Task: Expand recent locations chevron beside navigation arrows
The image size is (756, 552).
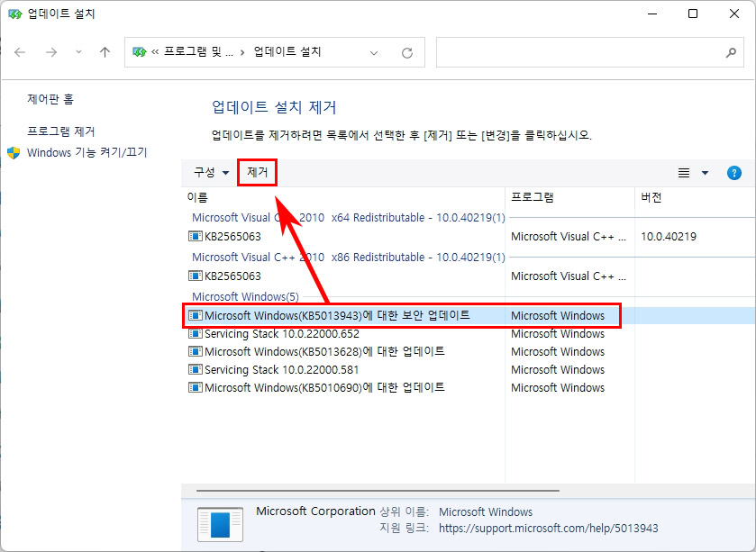Action: (78, 52)
